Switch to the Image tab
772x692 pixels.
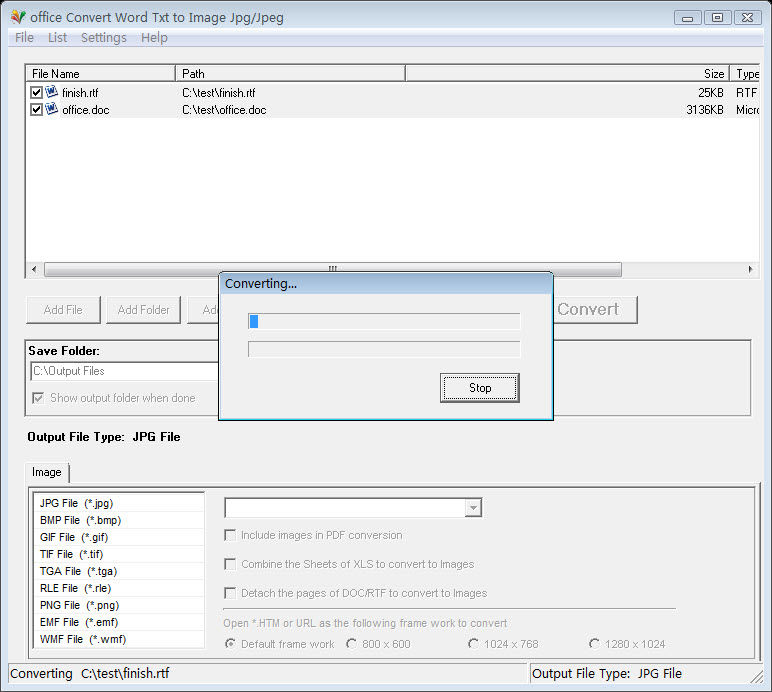pos(47,472)
